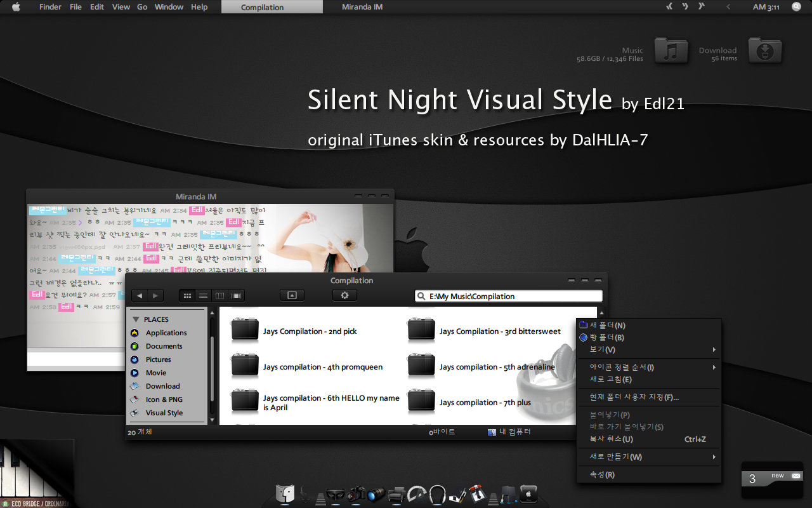Collapse the PLACES section in the sidebar
This screenshot has width=812, height=508.
[x=136, y=319]
